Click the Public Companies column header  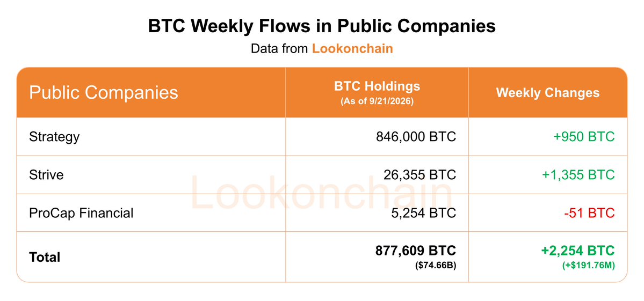[104, 93]
